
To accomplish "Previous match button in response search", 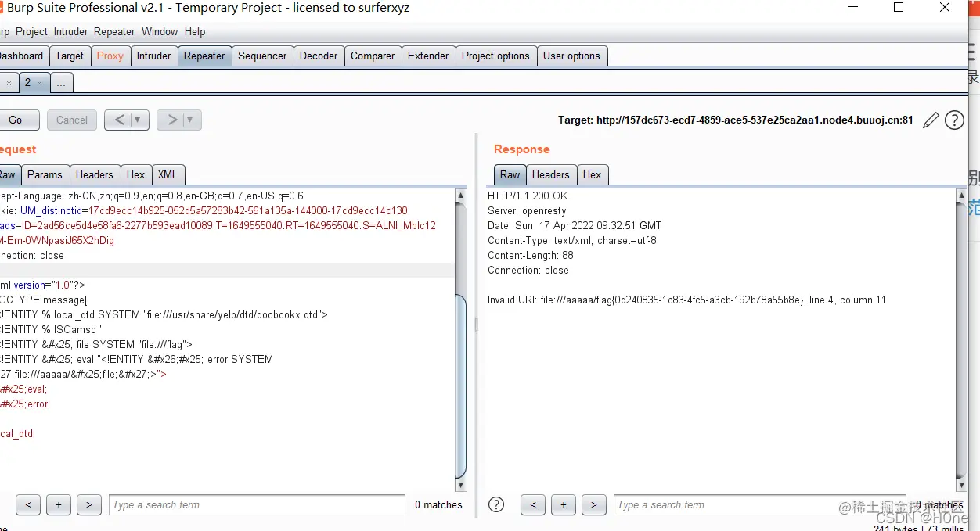I will coord(533,504).
